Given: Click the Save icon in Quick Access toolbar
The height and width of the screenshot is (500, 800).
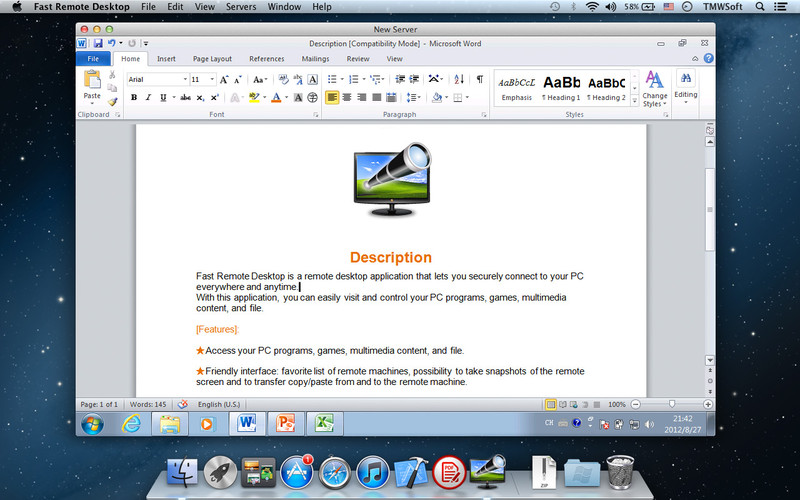Looking at the screenshot, I should [97, 43].
